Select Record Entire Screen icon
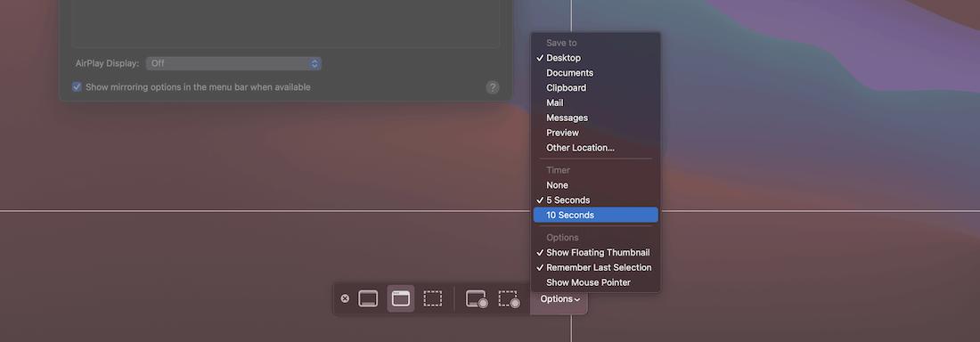This screenshot has height=342, width=980. pyautogui.click(x=477, y=299)
